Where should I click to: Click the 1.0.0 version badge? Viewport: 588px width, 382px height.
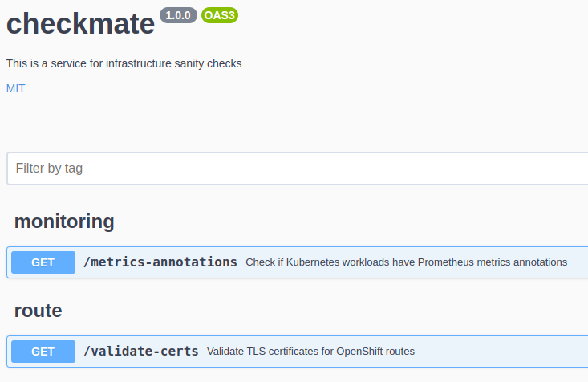pyautogui.click(x=178, y=15)
